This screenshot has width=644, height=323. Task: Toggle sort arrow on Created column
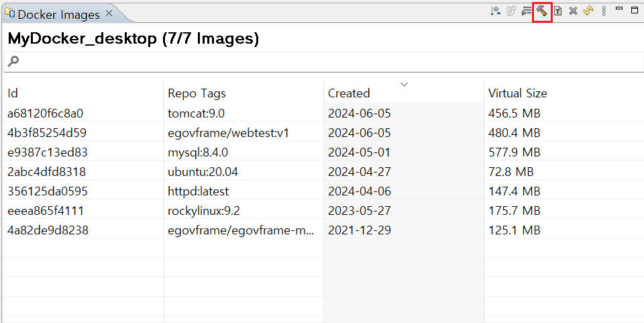coord(404,85)
